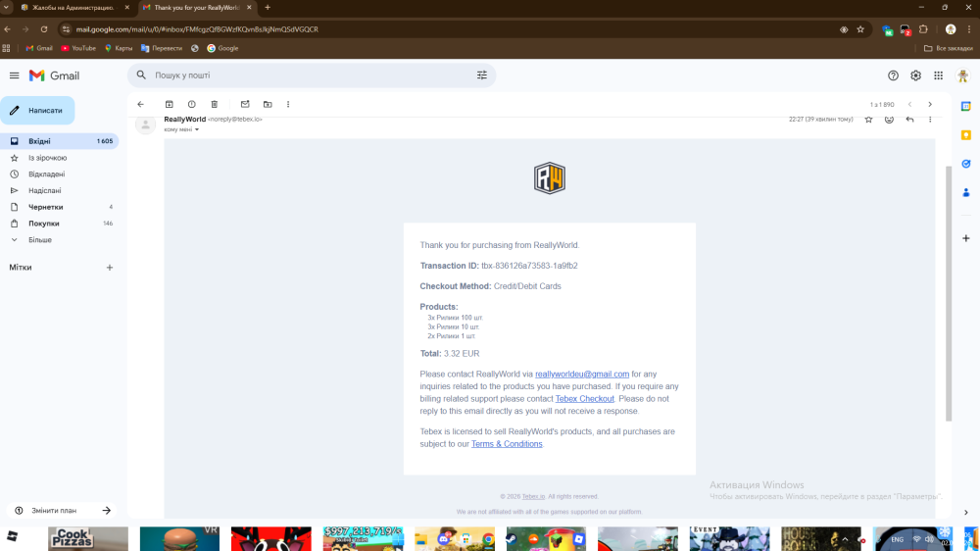Click ENG language indicator in tray
The height and width of the screenshot is (551, 980).
(897, 539)
